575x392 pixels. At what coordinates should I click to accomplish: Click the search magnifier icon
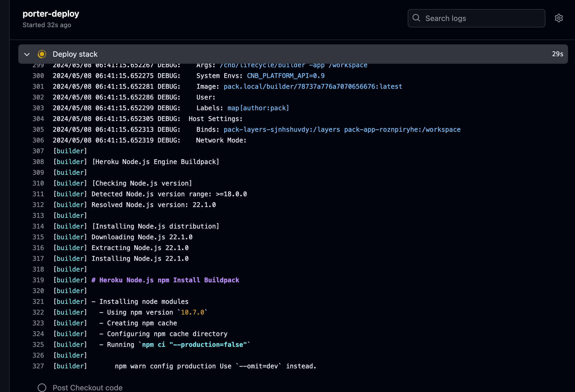pos(416,18)
